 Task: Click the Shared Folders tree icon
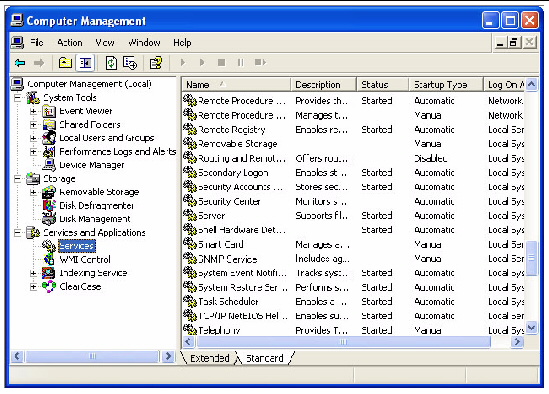[x=49, y=125]
